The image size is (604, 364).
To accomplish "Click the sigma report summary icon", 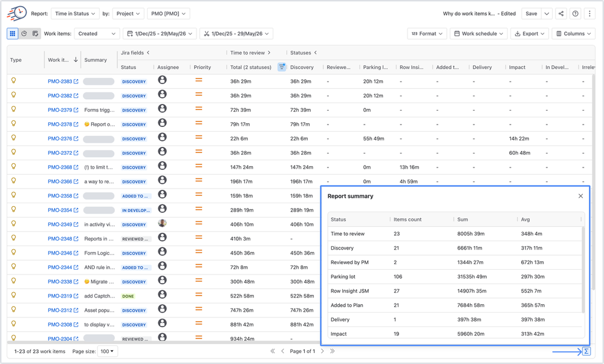I will point(586,351).
